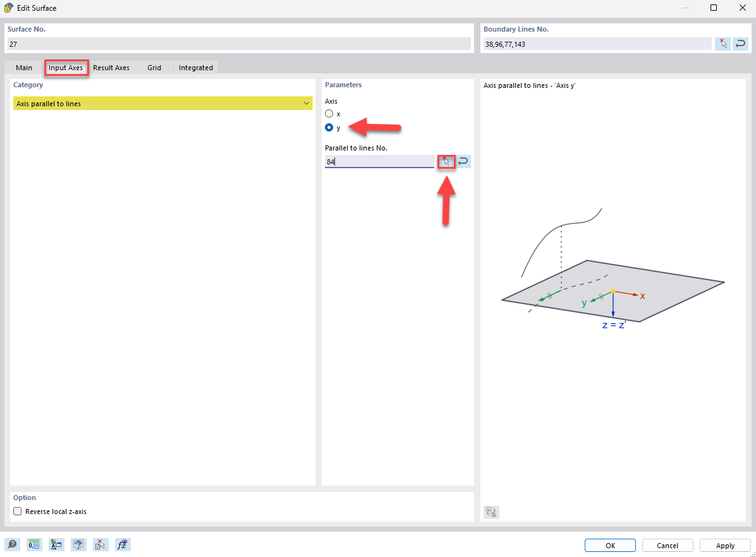Pick parallel lines graphically with the select icon
The height and width of the screenshot is (557, 756).
tap(446, 161)
